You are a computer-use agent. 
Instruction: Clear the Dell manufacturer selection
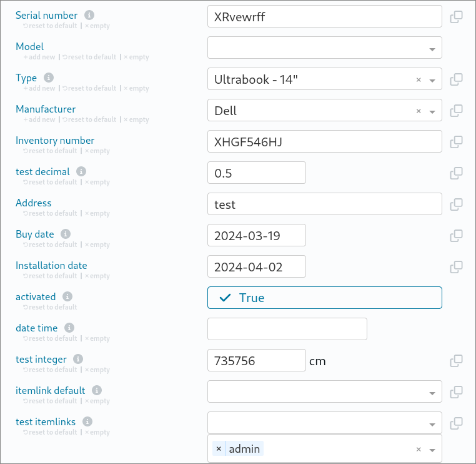419,111
